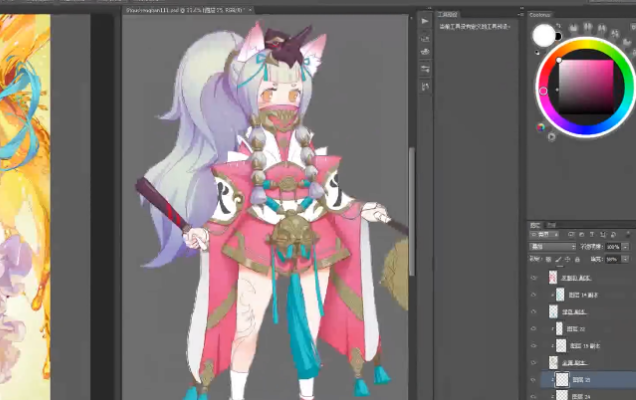The height and width of the screenshot is (400, 636).
Task: Click the gold layer thumbnail in Layers panel
Action: [x=553, y=363]
